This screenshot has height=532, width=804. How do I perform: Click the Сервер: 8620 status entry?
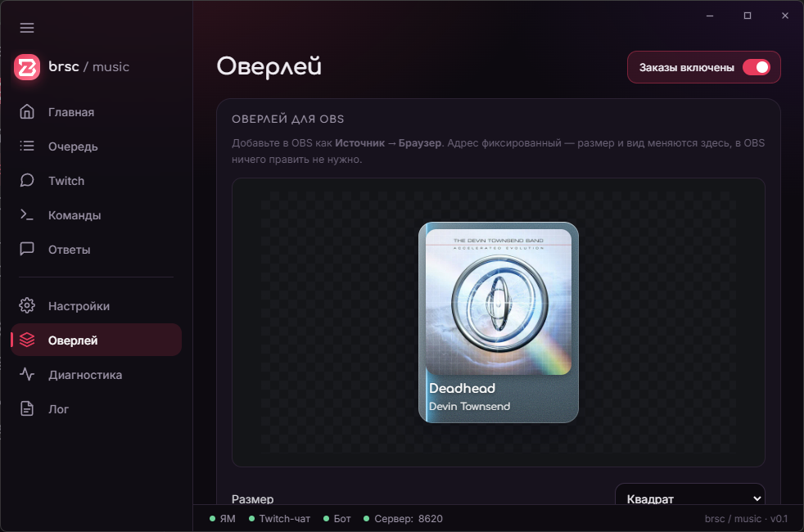click(x=403, y=519)
